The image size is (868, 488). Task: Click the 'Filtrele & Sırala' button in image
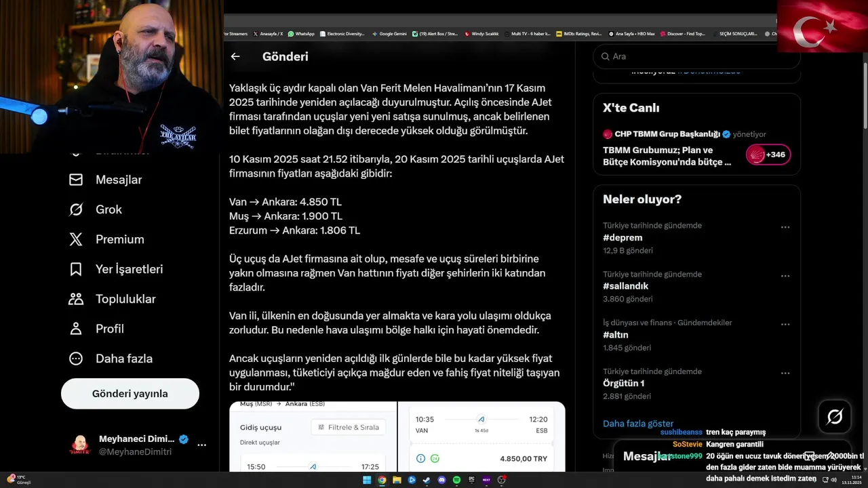(x=349, y=427)
